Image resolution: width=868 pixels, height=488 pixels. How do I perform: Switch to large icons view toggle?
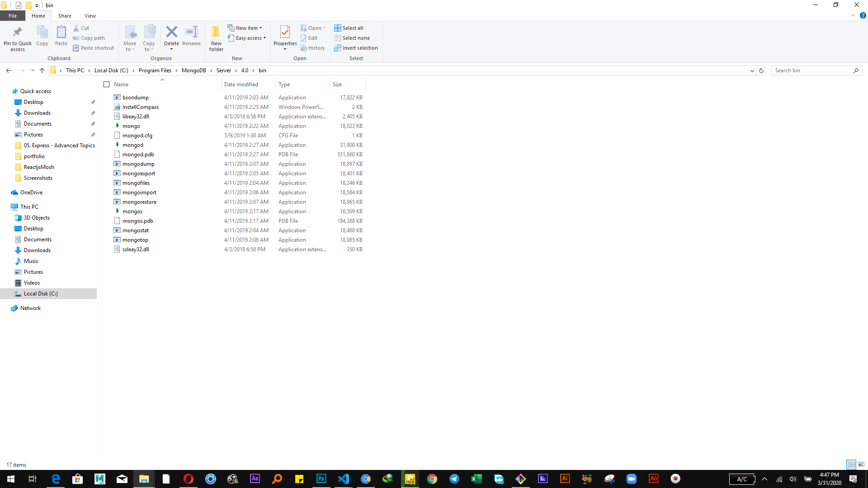[861, 465]
